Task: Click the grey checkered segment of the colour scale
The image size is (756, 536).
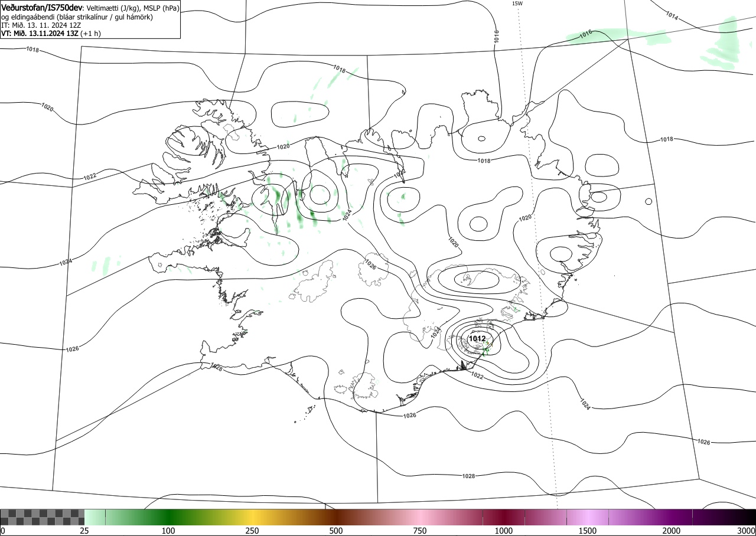Action: point(42,517)
